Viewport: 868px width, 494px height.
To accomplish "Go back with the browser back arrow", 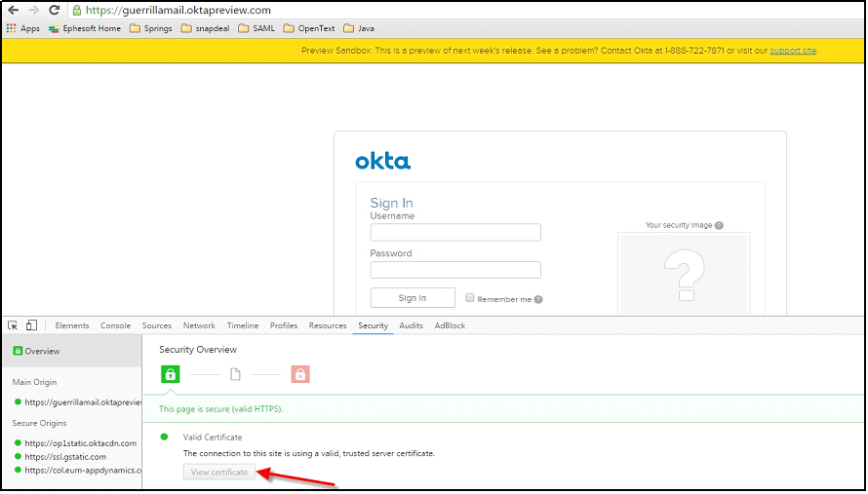I will coord(13,10).
